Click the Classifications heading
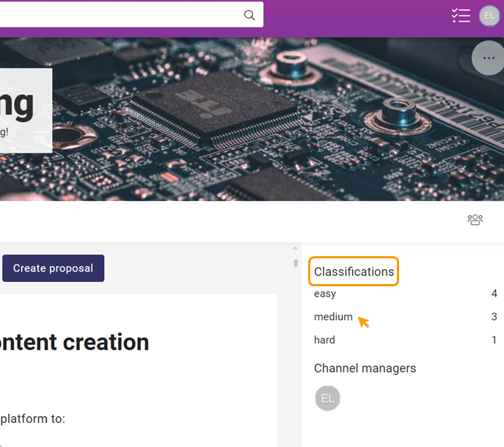 [x=354, y=272]
